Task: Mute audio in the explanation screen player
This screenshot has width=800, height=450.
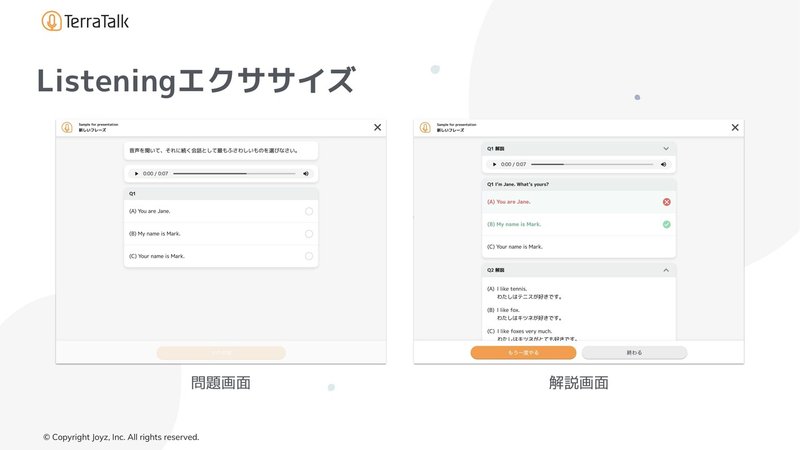Action: pyautogui.click(x=663, y=164)
